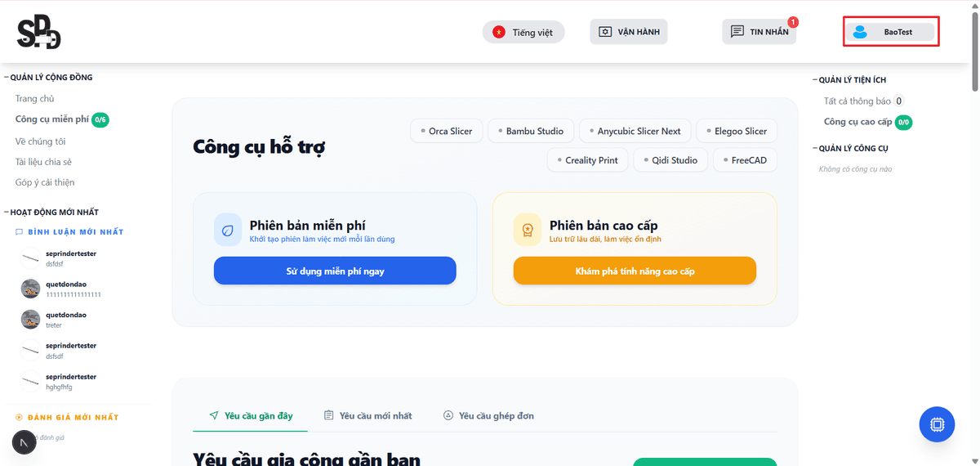Image resolution: width=980 pixels, height=466 pixels.
Task: Collapse the QUẢN LÝ CÔNG CỤ section
Action: 850,148
